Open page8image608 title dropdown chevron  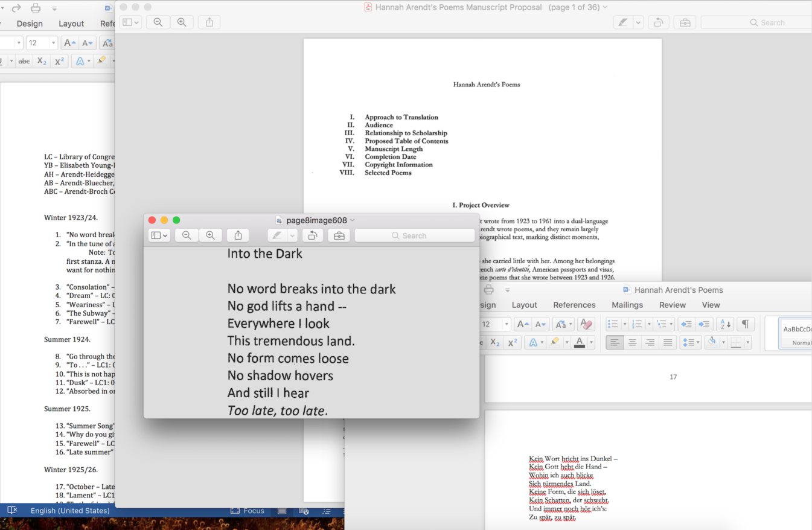tap(353, 220)
